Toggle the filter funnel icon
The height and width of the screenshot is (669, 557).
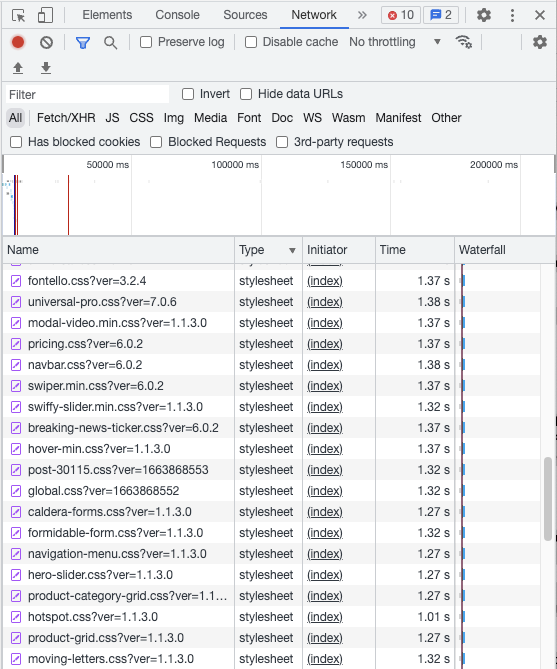[83, 42]
